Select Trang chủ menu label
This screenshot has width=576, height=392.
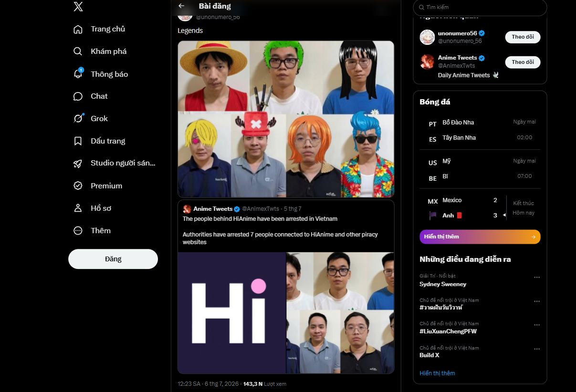pyautogui.click(x=108, y=29)
